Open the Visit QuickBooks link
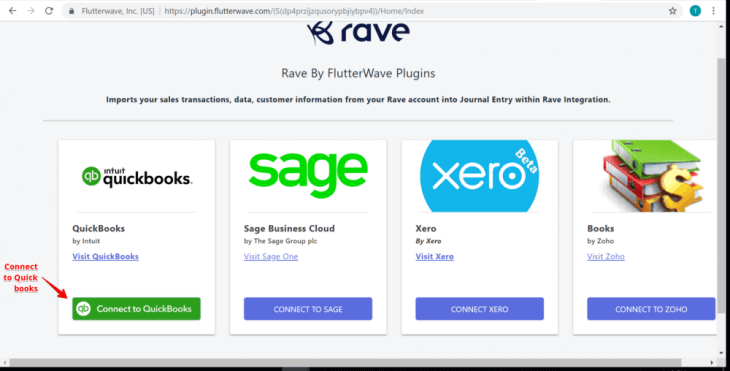This screenshot has height=371, width=730. 105,256
